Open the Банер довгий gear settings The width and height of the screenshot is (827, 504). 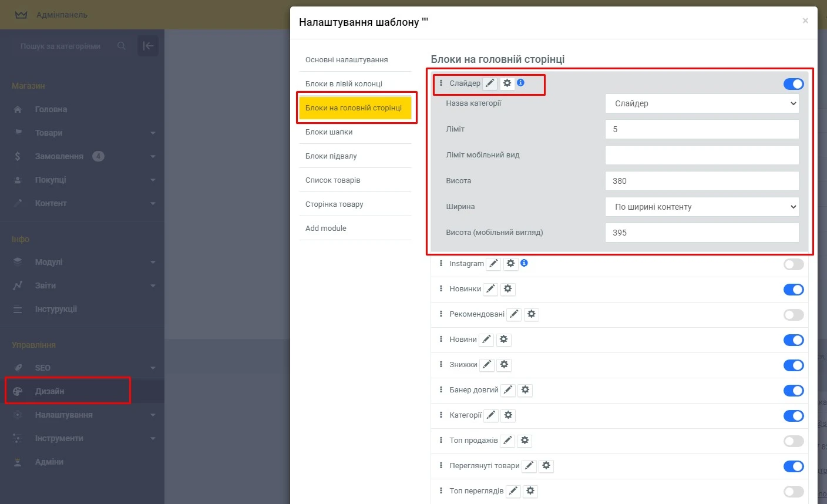(525, 389)
